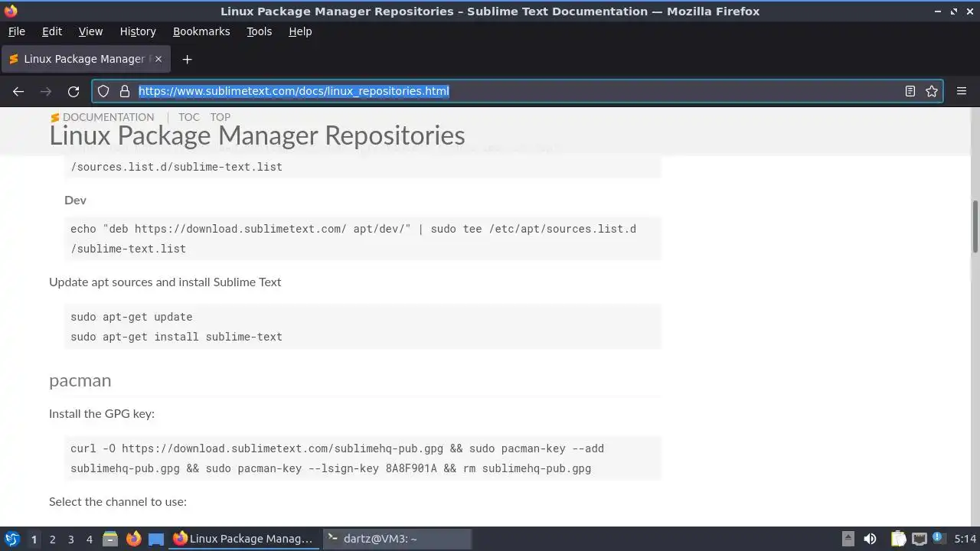This screenshot has width=980, height=551.
Task: Launch Firefox from the panel quicklaunch
Action: tap(133, 539)
